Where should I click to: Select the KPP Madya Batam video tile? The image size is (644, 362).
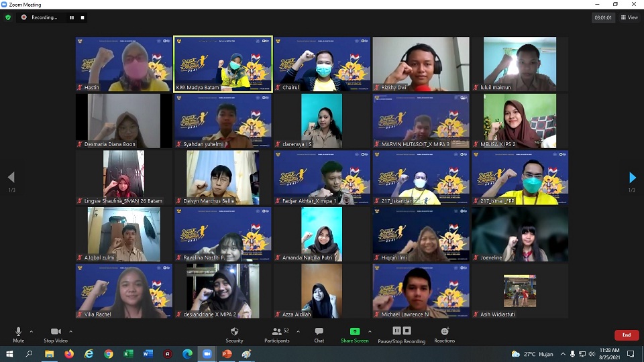pyautogui.click(x=223, y=64)
